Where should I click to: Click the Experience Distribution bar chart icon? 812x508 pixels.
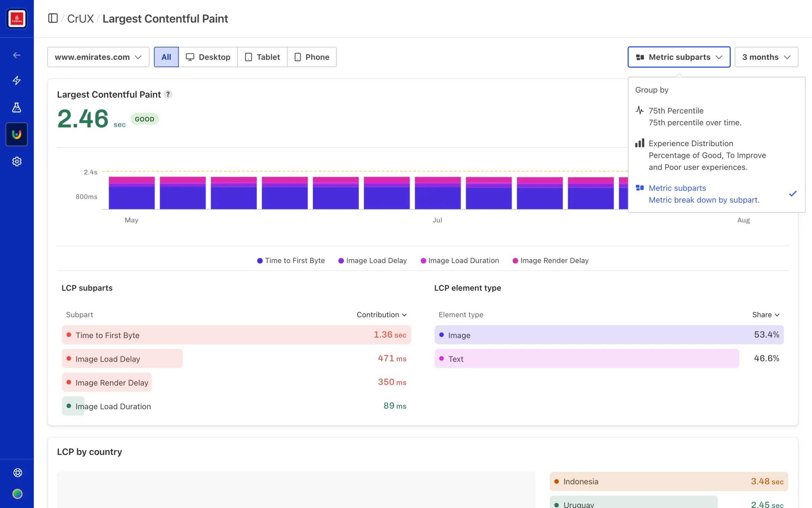[639, 143]
